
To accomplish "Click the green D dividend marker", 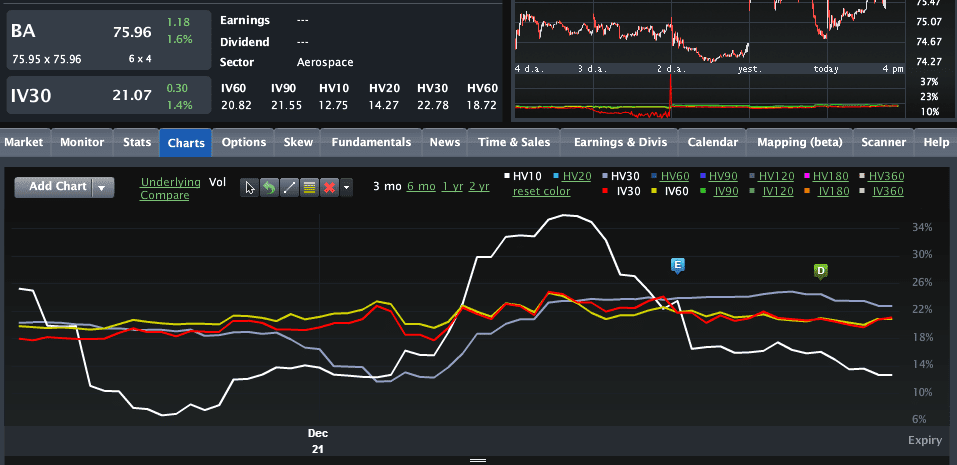I will (821, 270).
